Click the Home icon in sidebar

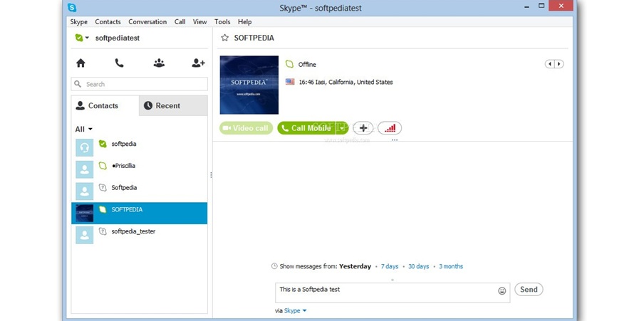pos(80,63)
